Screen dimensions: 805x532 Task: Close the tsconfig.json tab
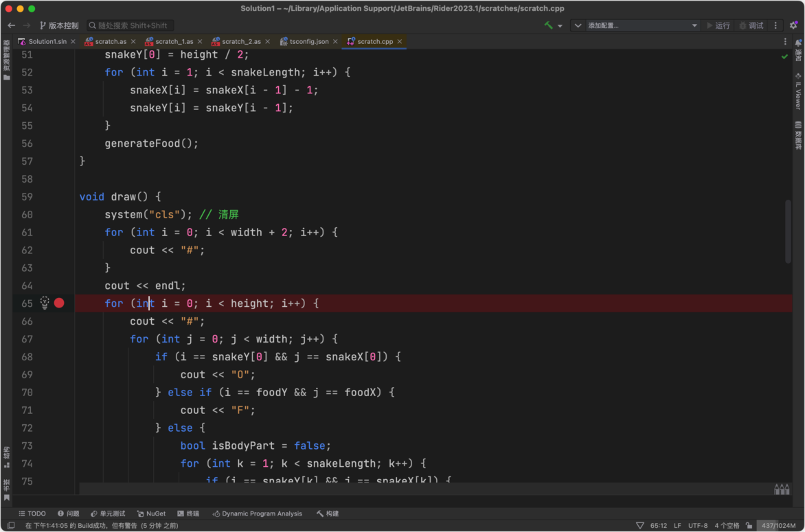click(335, 42)
